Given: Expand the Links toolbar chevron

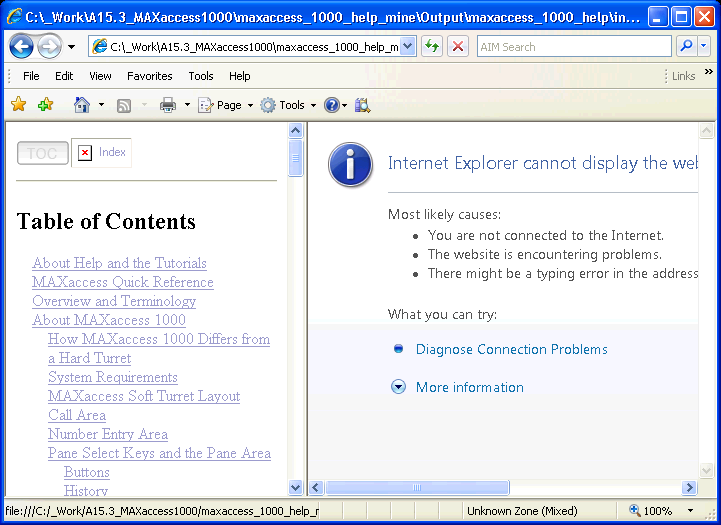Looking at the screenshot, I should tap(709, 72).
